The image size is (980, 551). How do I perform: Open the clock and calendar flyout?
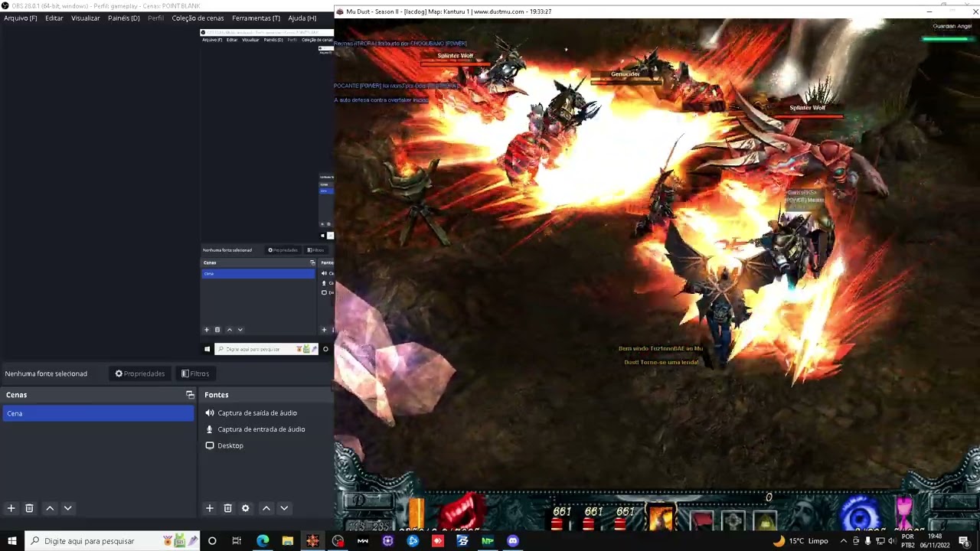935,541
